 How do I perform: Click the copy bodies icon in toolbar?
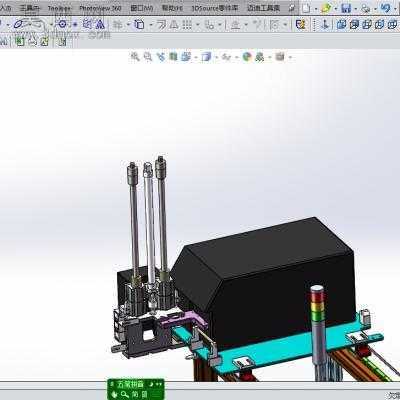click(139, 24)
